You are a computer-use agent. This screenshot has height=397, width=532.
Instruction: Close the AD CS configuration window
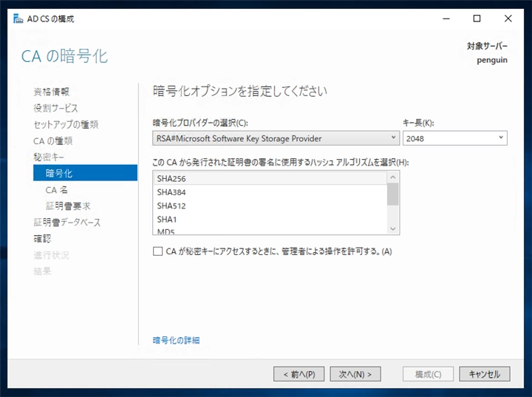coord(508,18)
